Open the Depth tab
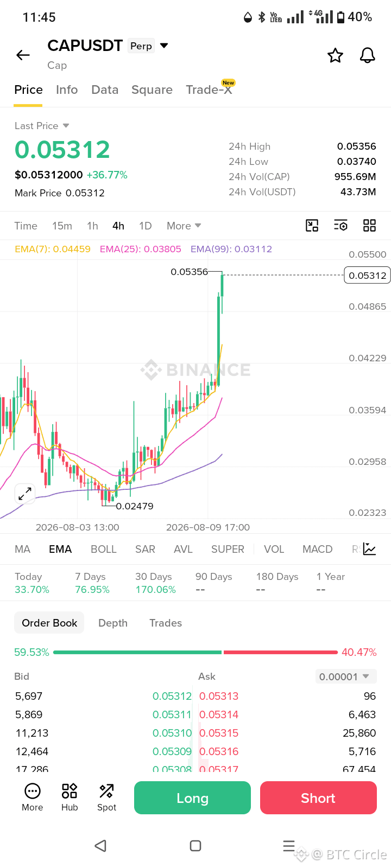The width and height of the screenshot is (391, 868). pos(113,623)
